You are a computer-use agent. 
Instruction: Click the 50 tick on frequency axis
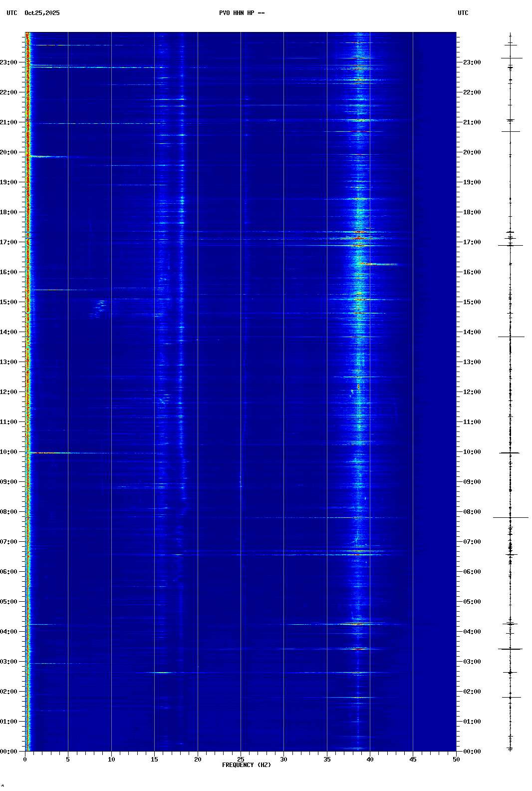point(456,760)
